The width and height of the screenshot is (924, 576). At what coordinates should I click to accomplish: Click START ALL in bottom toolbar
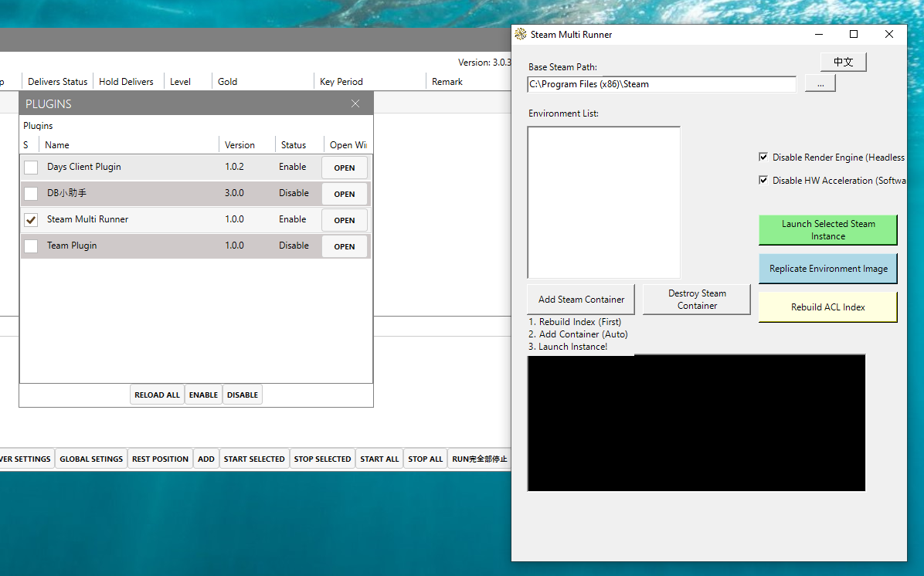[x=379, y=459]
